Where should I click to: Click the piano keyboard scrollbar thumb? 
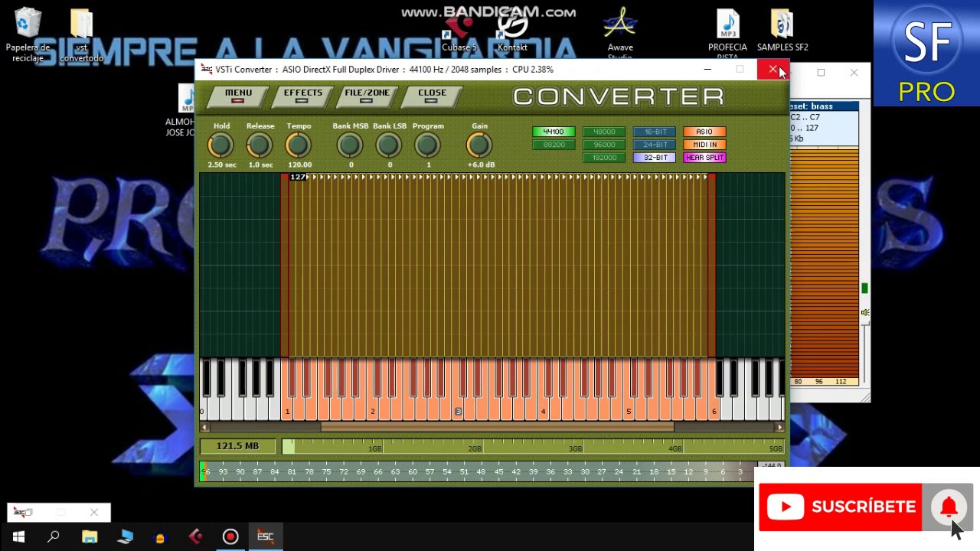(x=498, y=427)
